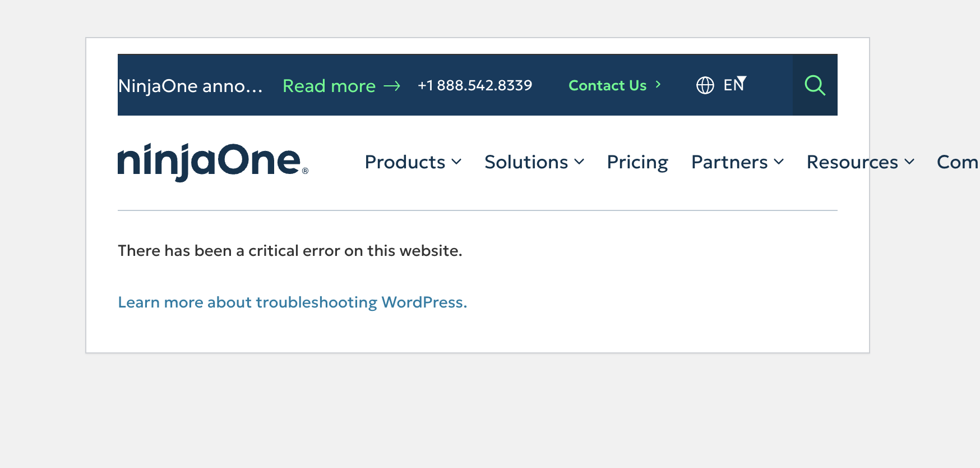Click the arrow next to Read more
The width and height of the screenshot is (980, 468).
tap(392, 86)
